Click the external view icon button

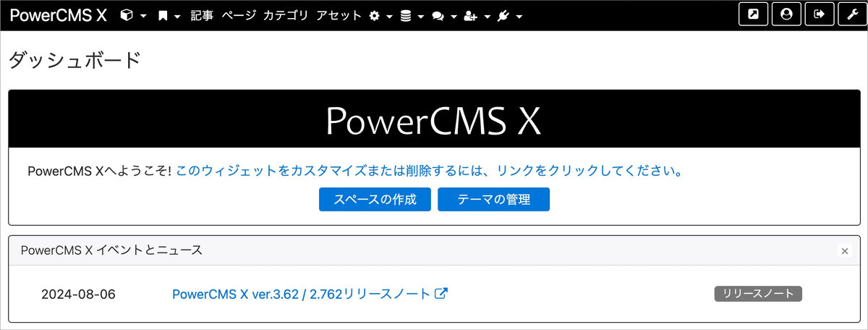tap(754, 14)
